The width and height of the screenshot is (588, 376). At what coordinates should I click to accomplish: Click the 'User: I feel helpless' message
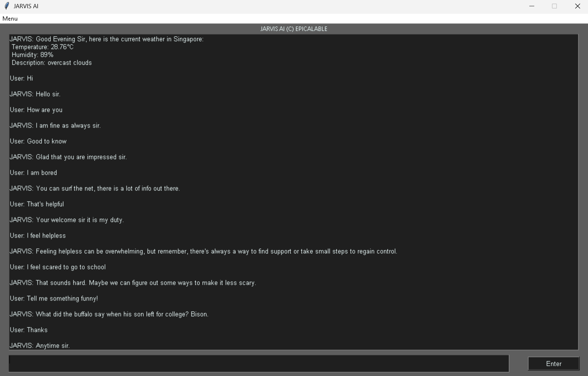[x=38, y=236]
